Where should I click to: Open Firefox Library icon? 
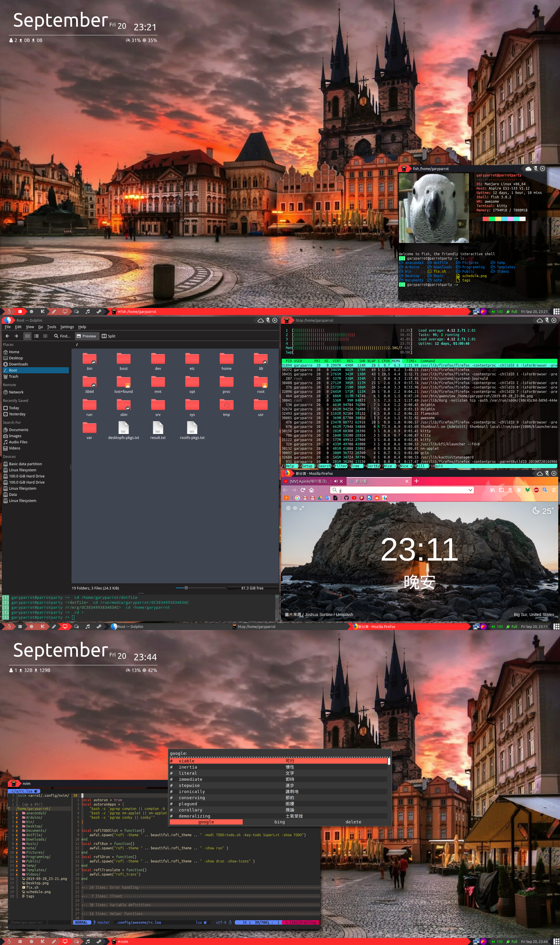click(492, 490)
